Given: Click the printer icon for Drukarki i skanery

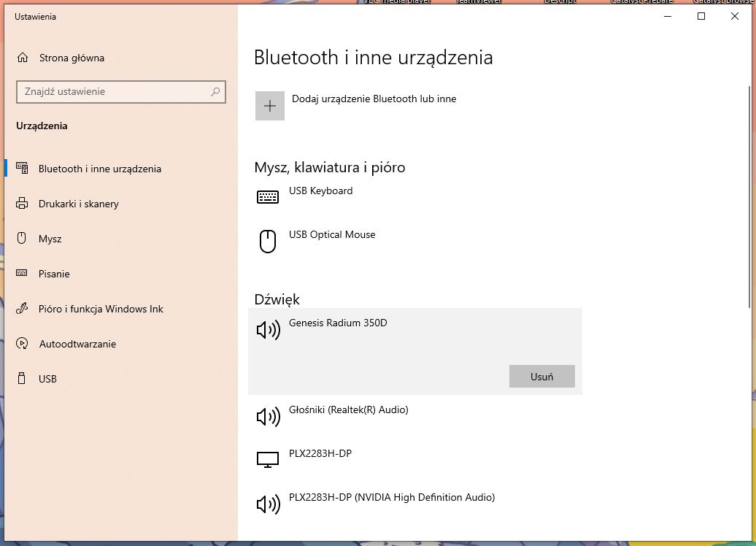Looking at the screenshot, I should 22,204.
